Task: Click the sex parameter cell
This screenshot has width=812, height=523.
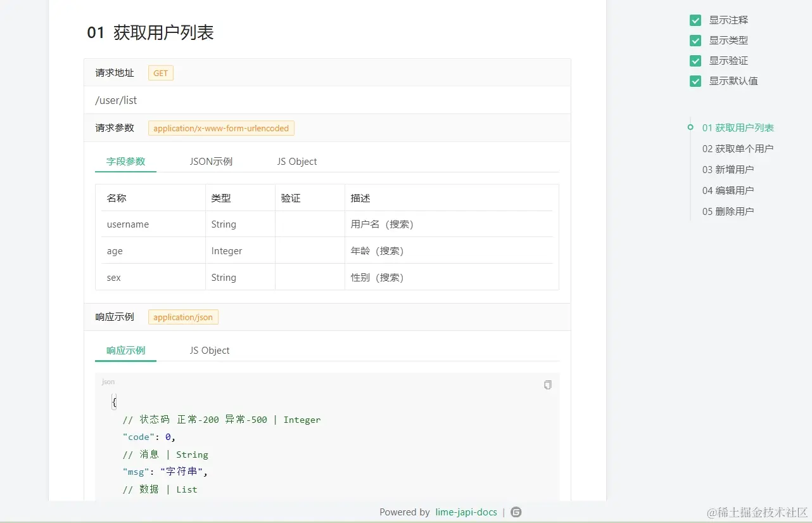Action: coord(153,278)
